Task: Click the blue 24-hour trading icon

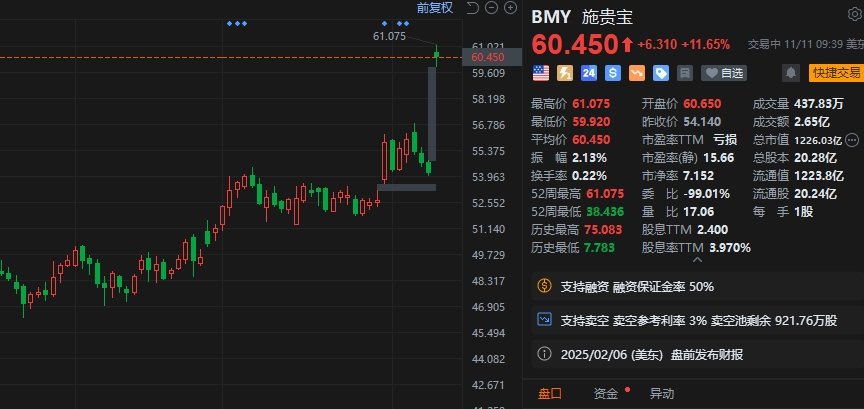Action: (x=588, y=73)
